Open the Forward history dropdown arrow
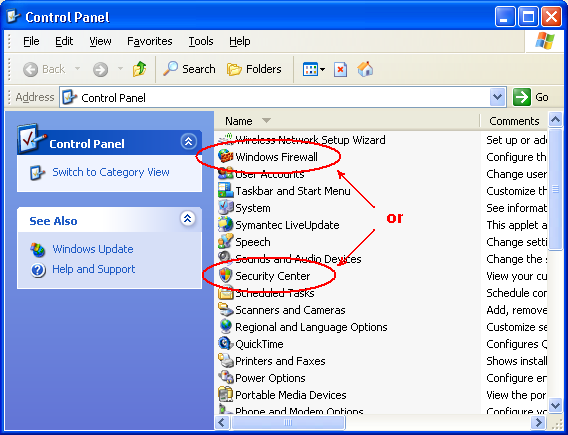This screenshot has width=568, height=435. click(120, 68)
